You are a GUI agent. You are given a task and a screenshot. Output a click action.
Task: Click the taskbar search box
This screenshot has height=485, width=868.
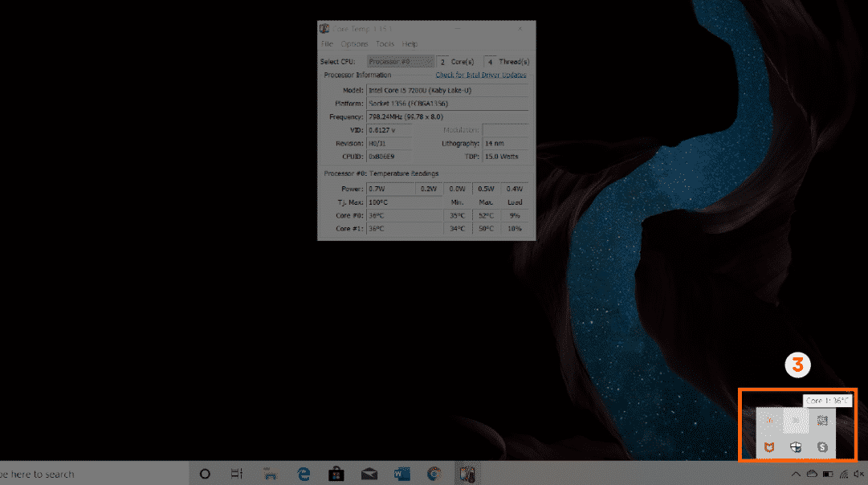click(x=94, y=474)
